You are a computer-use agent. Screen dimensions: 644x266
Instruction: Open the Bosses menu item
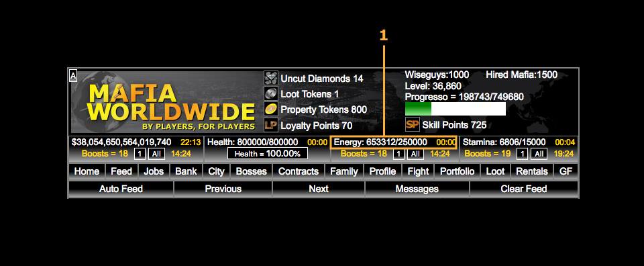tap(252, 171)
